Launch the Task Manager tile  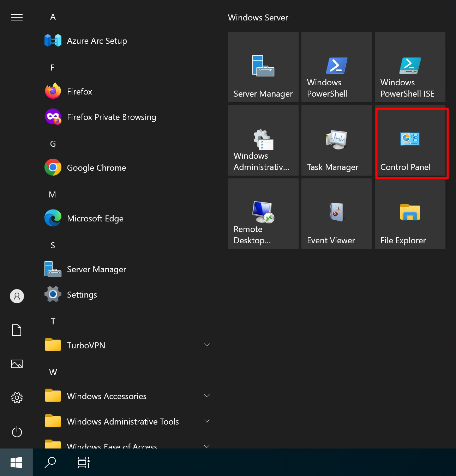[337, 140]
